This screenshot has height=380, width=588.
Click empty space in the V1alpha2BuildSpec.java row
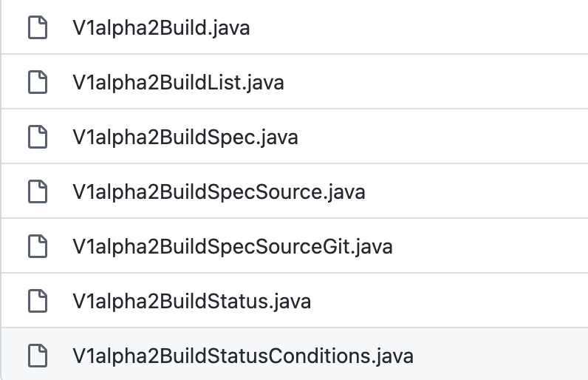pyautogui.click(x=442, y=136)
